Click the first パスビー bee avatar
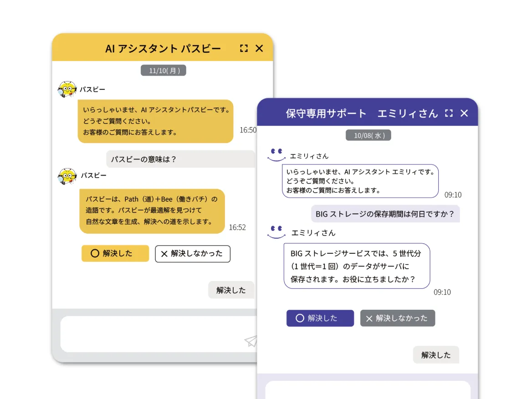Viewport: 532px width, 399px height. coord(67,90)
